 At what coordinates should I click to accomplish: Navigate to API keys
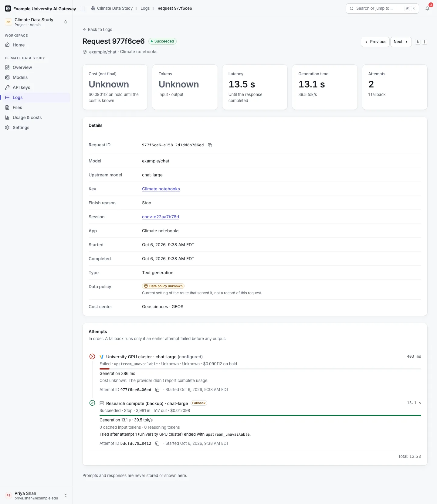(x=36, y=87)
